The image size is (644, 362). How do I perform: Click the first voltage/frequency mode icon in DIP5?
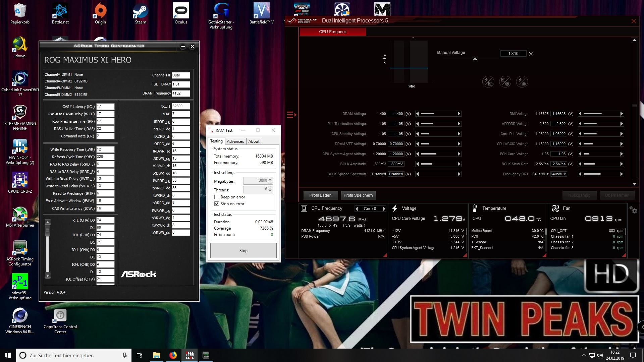pyautogui.click(x=488, y=81)
